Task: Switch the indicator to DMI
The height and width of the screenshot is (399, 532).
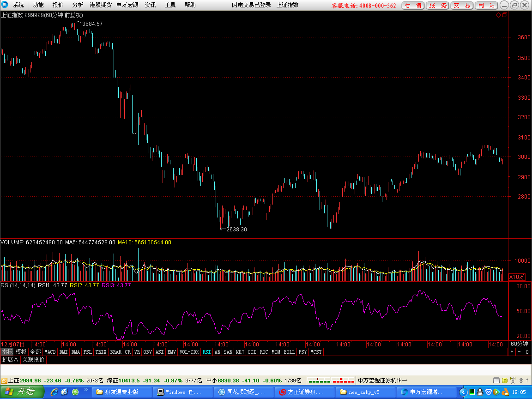Action: click(63, 352)
